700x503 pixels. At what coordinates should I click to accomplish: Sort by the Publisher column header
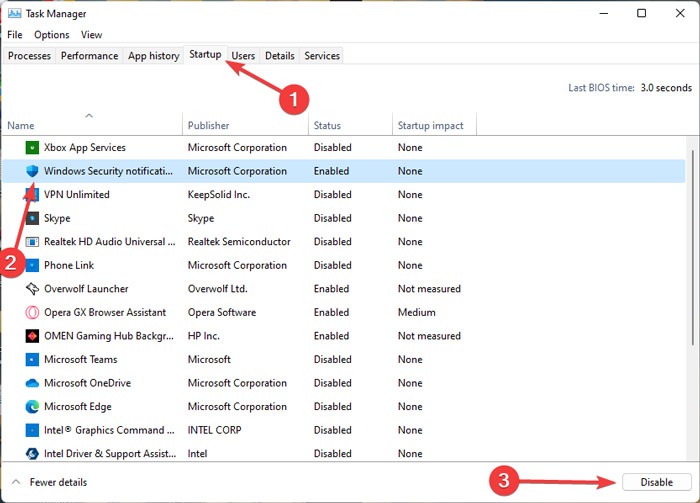(245, 124)
